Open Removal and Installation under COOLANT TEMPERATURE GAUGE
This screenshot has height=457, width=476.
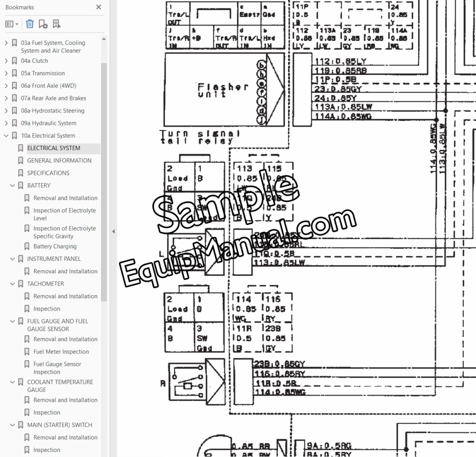pos(65,400)
